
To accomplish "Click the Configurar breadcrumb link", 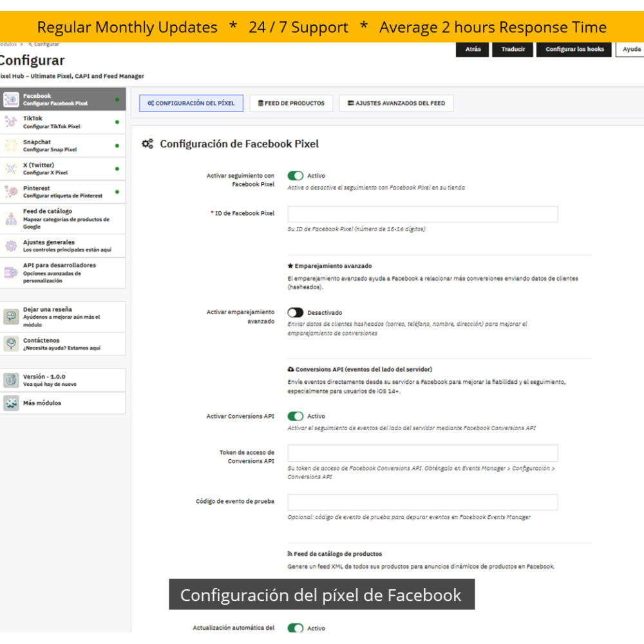I will [44, 44].
